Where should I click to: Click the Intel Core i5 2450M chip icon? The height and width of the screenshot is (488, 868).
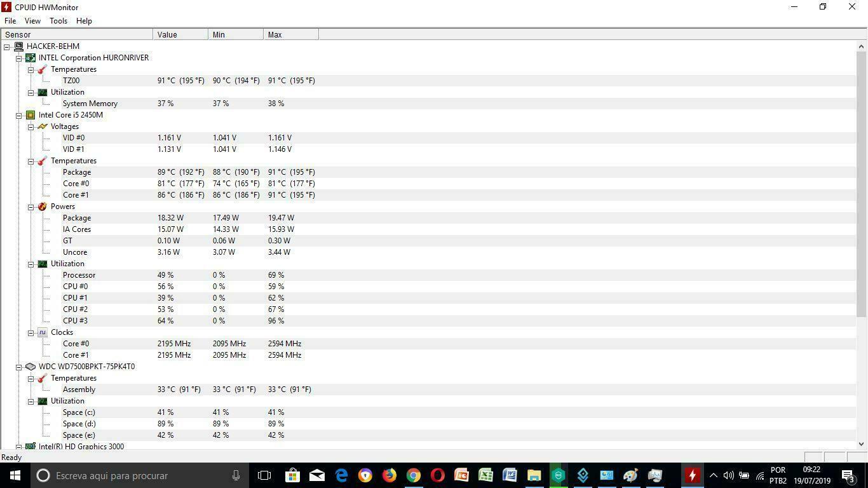(x=31, y=115)
